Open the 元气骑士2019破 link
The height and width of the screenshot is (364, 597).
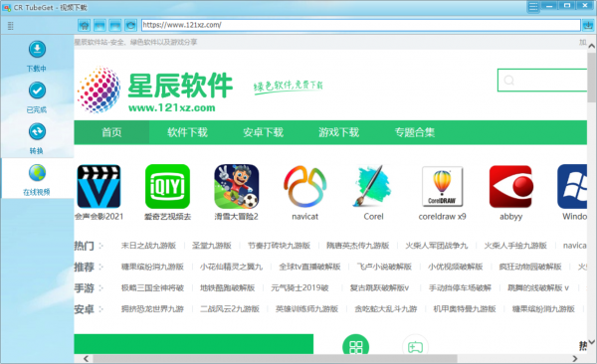[x=300, y=287]
